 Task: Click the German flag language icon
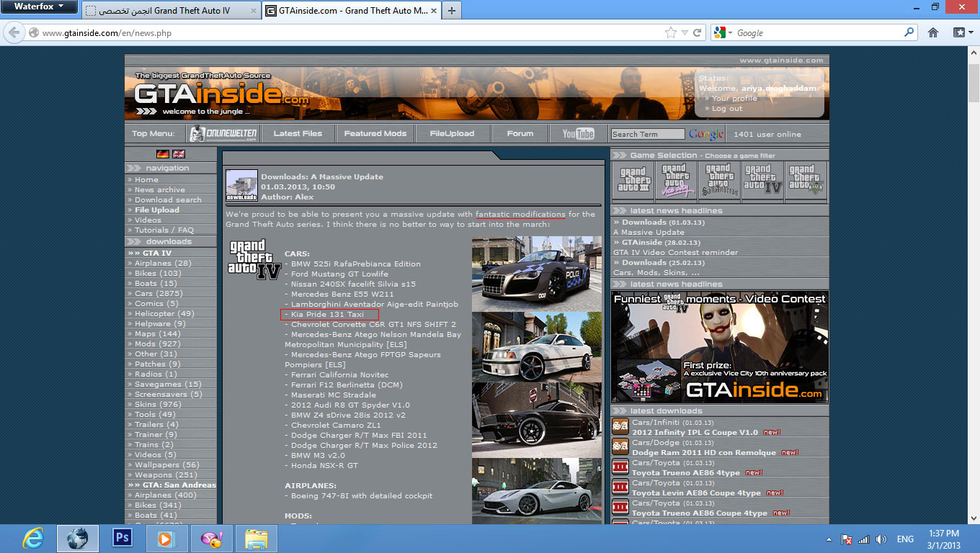162,154
